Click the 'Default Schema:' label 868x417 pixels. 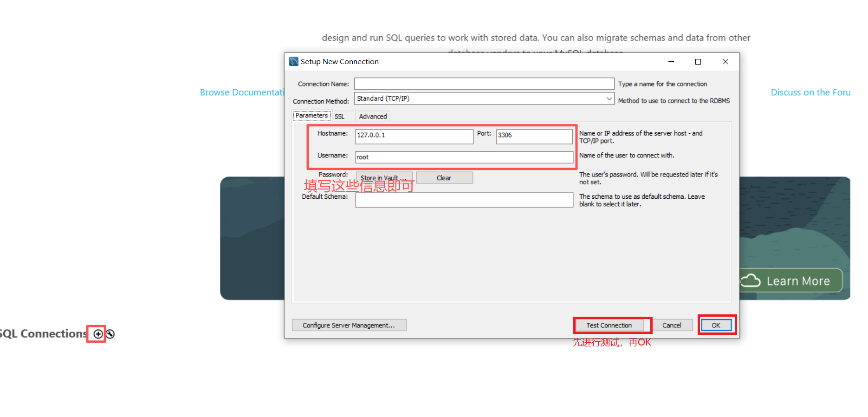324,197
